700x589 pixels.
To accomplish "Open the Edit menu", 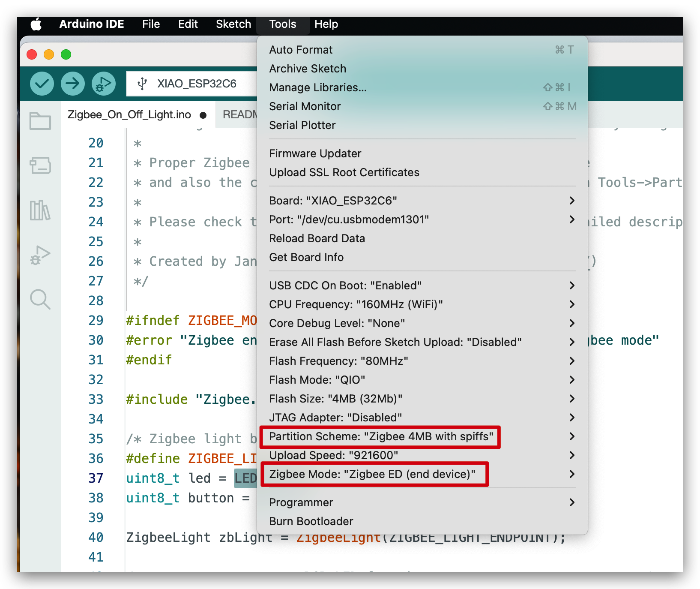I will pos(188,24).
